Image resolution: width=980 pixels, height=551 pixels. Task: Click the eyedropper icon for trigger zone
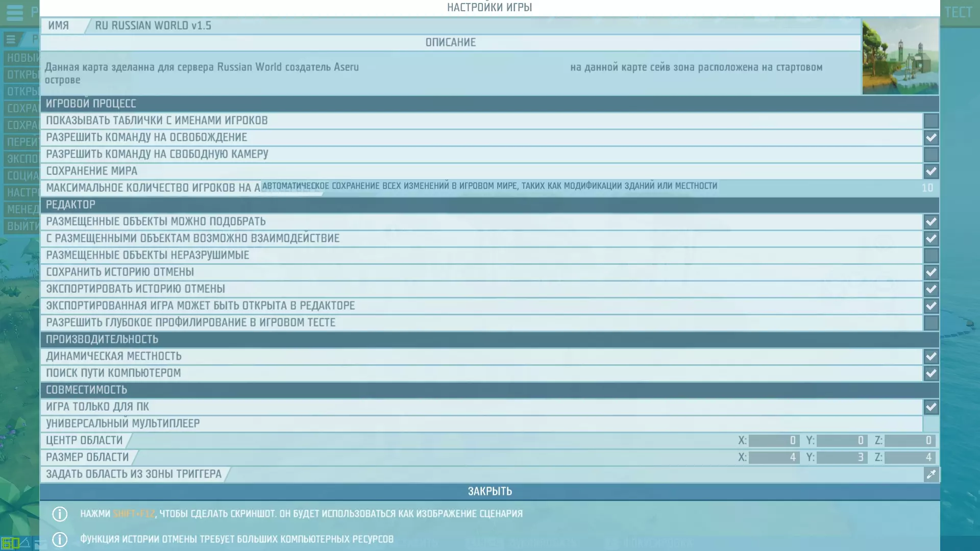click(x=931, y=474)
